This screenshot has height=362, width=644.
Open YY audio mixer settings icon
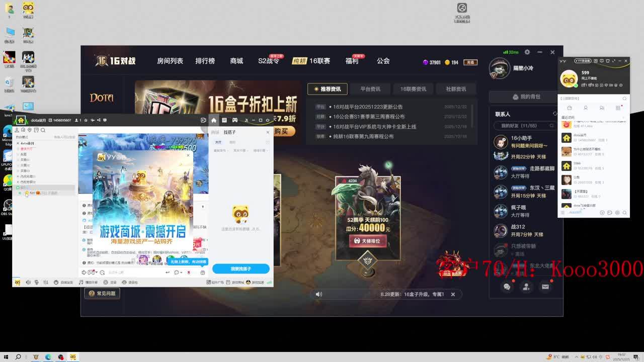tap(46, 283)
